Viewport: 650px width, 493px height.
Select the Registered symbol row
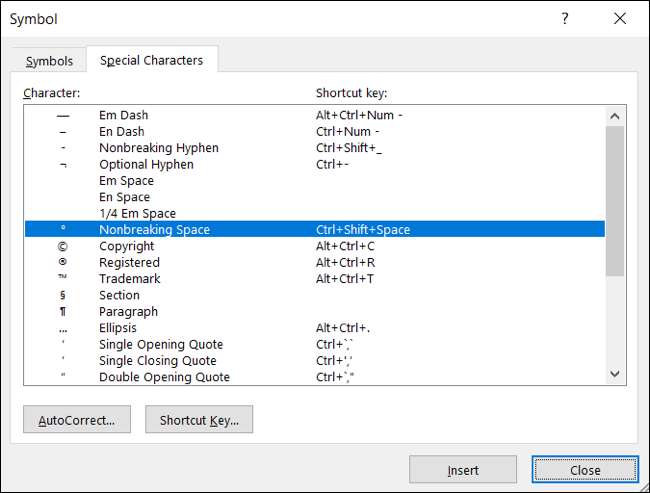pos(128,262)
